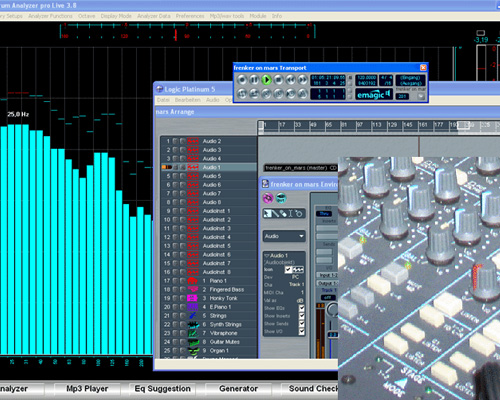
Task: Open the Input 1-2 selector on channel strip
Action: tap(328, 275)
